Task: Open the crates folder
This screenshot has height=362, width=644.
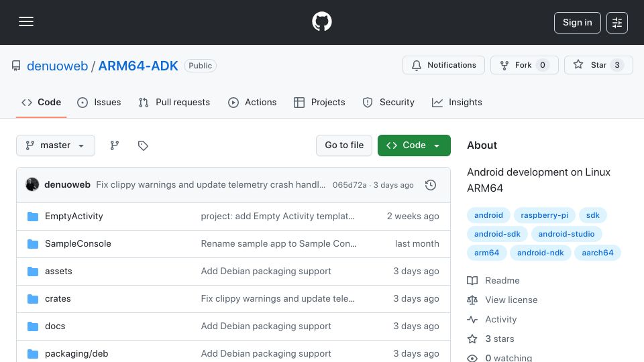Action: tap(58, 299)
